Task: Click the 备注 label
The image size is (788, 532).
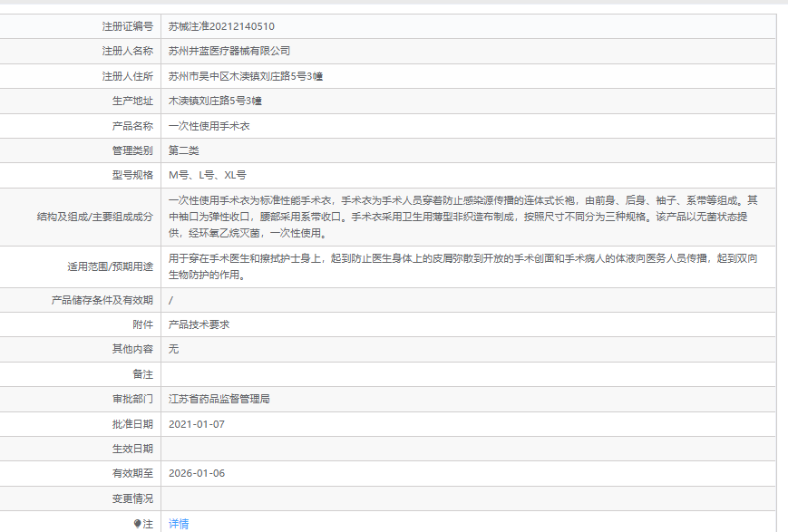Action: pyautogui.click(x=142, y=373)
